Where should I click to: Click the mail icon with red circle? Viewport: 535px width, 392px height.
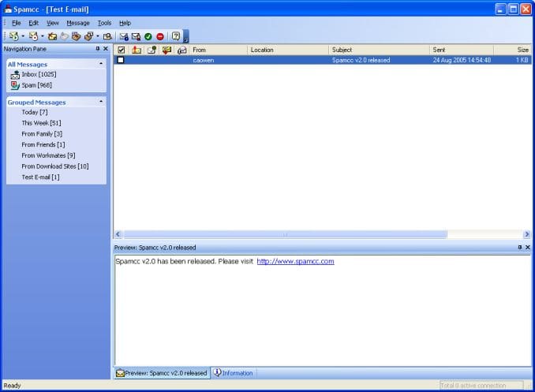[x=33, y=36]
